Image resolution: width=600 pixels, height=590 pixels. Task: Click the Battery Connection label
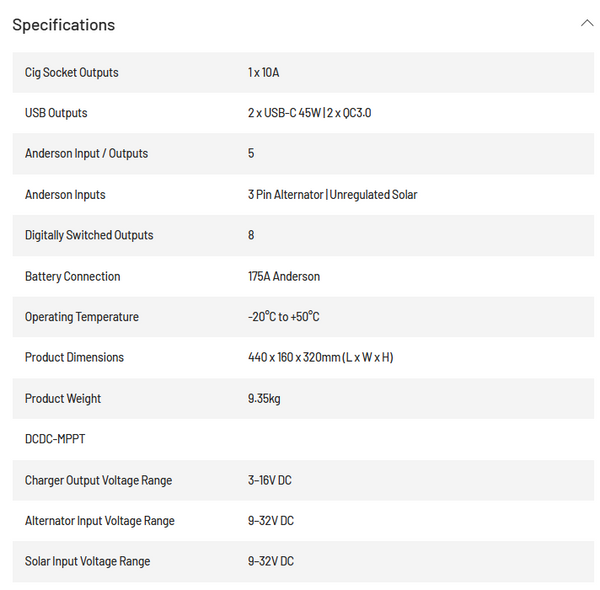coord(72,276)
